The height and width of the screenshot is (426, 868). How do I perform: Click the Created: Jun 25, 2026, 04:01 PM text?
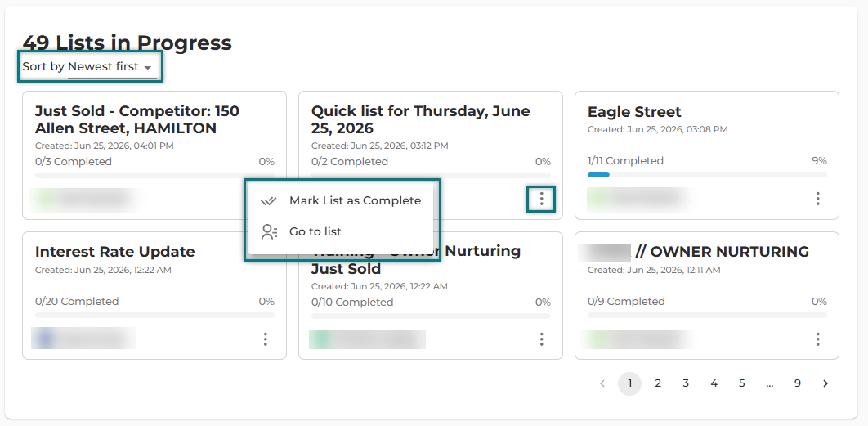pos(104,146)
